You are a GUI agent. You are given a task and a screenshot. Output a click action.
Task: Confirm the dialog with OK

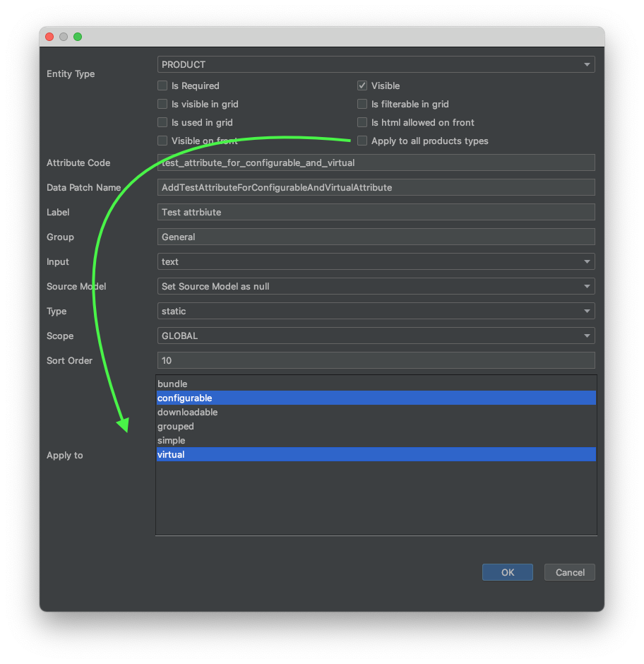click(x=507, y=572)
